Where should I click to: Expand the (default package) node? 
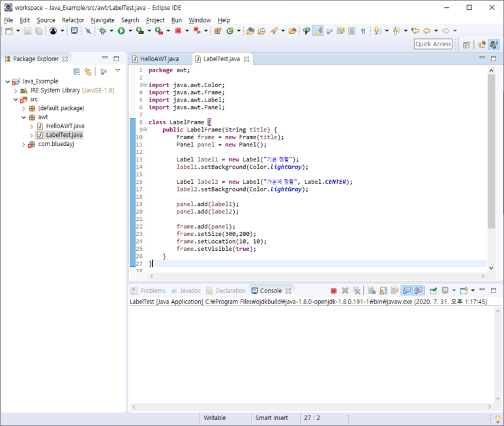click(x=23, y=109)
